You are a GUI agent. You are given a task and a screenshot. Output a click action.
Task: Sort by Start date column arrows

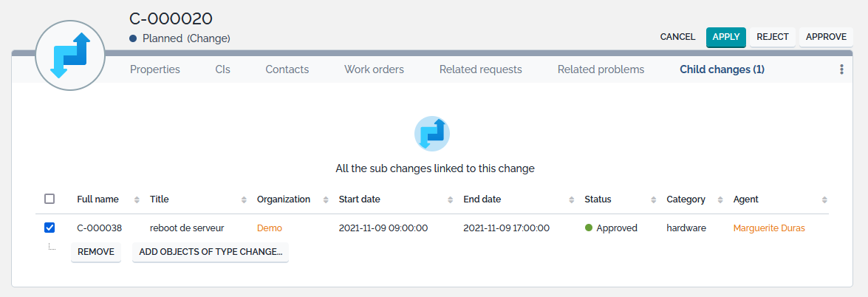coord(450,200)
